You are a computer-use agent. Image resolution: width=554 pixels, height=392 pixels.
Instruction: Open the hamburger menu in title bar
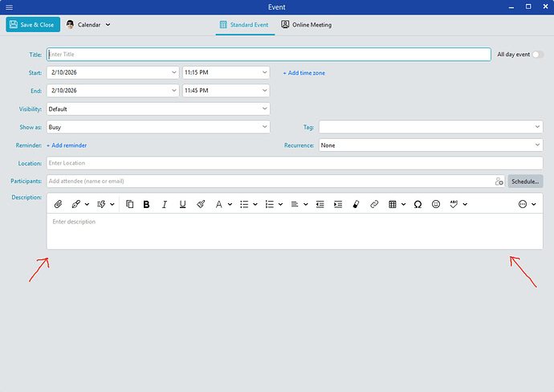click(9, 7)
